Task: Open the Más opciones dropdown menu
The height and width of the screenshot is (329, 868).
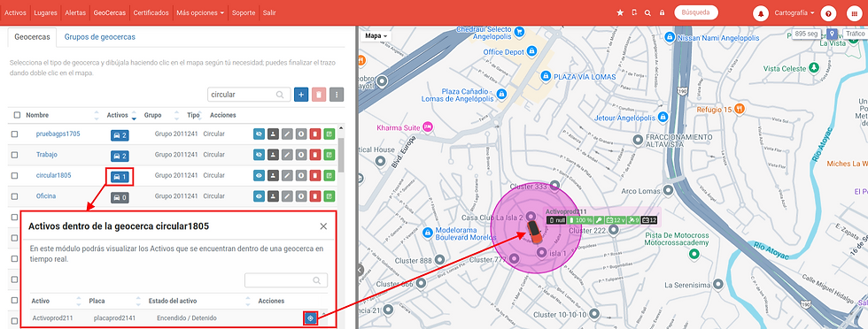Action: tap(200, 12)
